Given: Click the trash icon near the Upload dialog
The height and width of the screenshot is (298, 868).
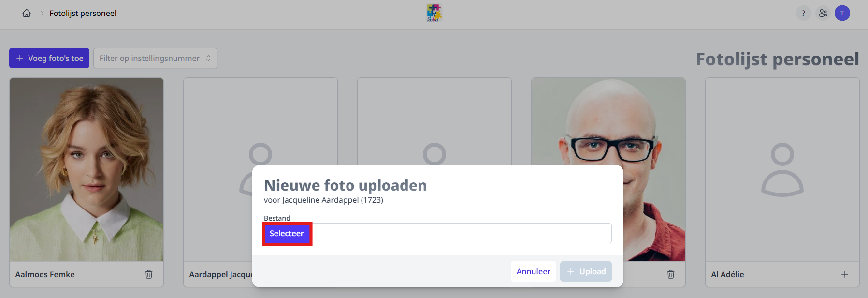Looking at the screenshot, I should click(671, 274).
